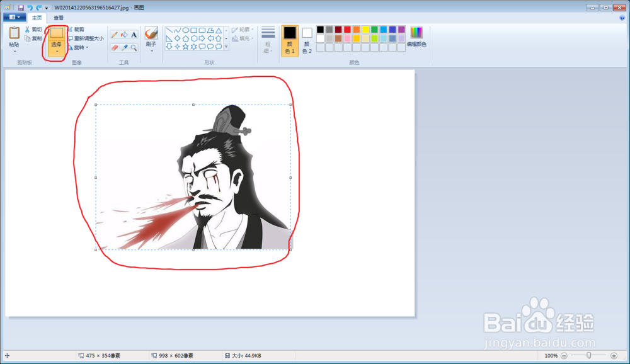The height and width of the screenshot is (364, 630).
Task: Click the Save icon in the quick access toolbar
Action: point(21,8)
